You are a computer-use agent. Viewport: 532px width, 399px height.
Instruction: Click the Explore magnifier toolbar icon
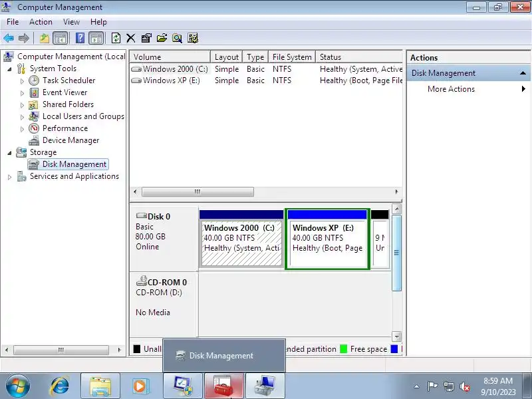(177, 38)
